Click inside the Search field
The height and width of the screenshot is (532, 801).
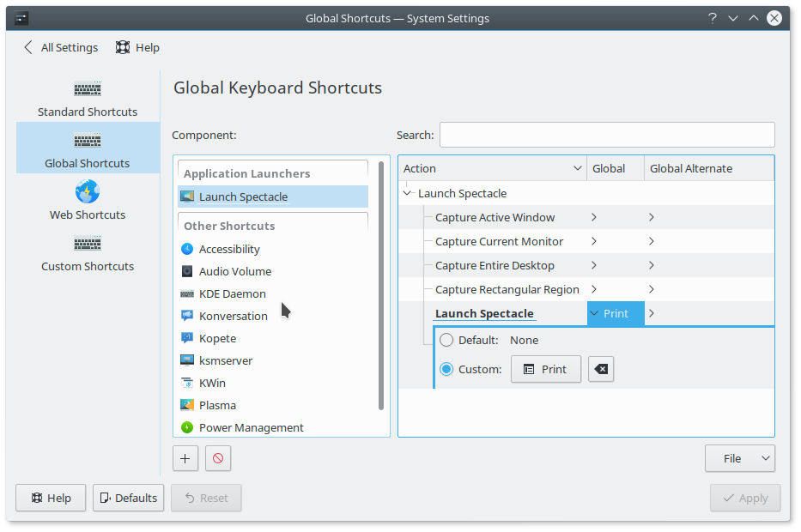point(606,135)
